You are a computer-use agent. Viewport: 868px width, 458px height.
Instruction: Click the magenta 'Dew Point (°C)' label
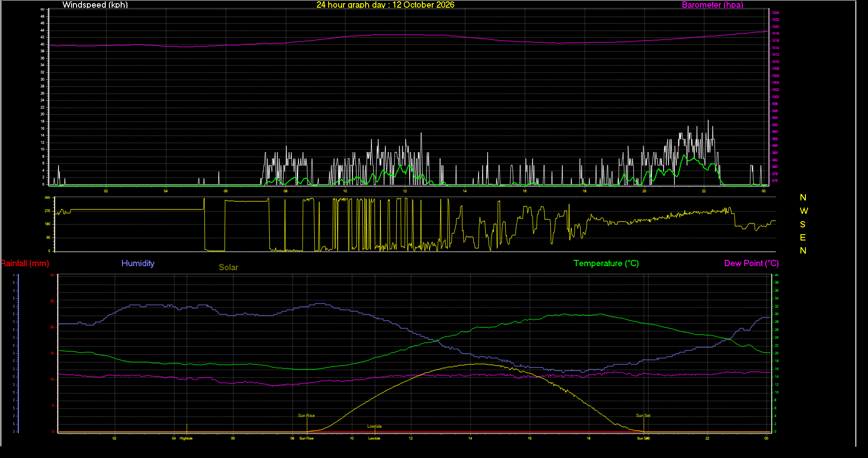point(751,263)
